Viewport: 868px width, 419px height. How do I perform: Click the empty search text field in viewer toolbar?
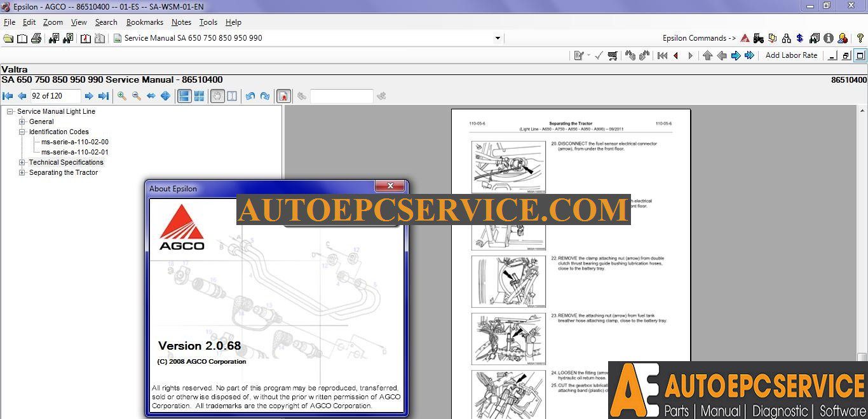[x=341, y=96]
